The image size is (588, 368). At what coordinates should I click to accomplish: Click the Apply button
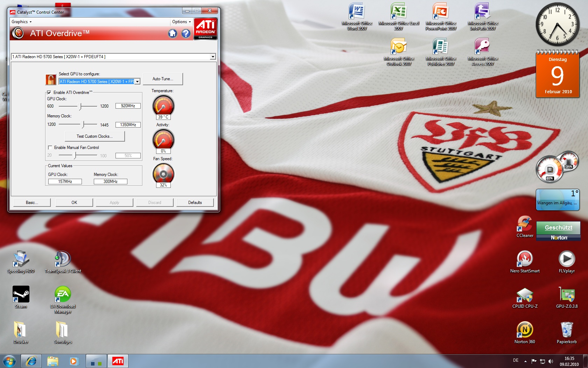[114, 203]
